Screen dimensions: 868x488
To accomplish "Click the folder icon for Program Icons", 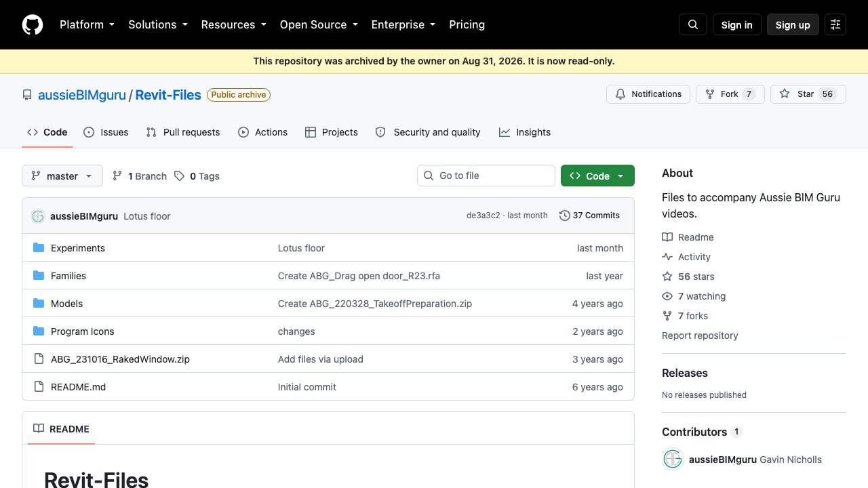I will 39,331.
